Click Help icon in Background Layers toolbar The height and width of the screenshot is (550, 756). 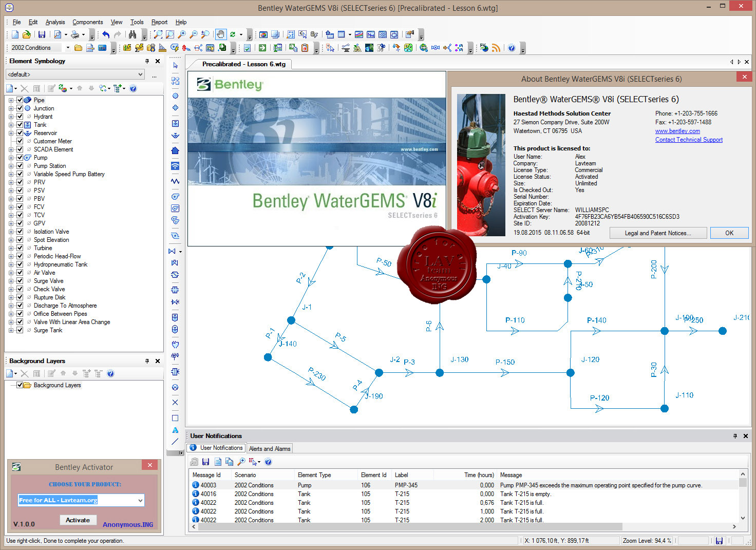point(110,373)
